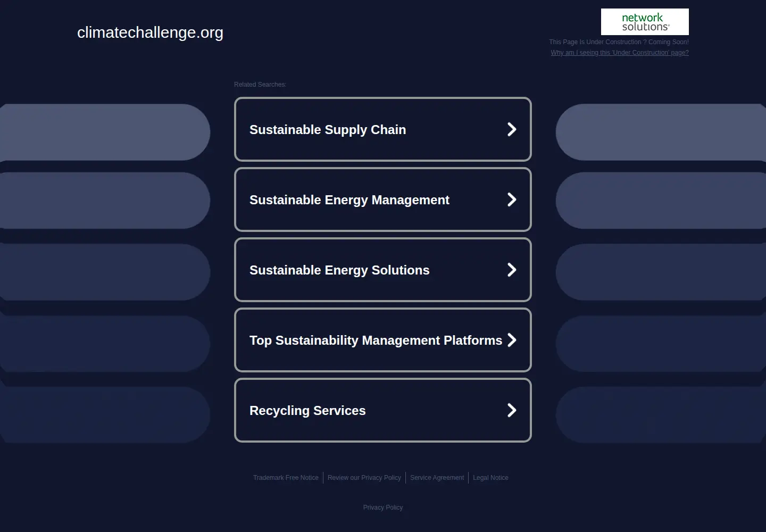The width and height of the screenshot is (766, 532).
Task: Click the chevron arrow beside Sustainable Energy Solutions
Action: tap(512, 270)
